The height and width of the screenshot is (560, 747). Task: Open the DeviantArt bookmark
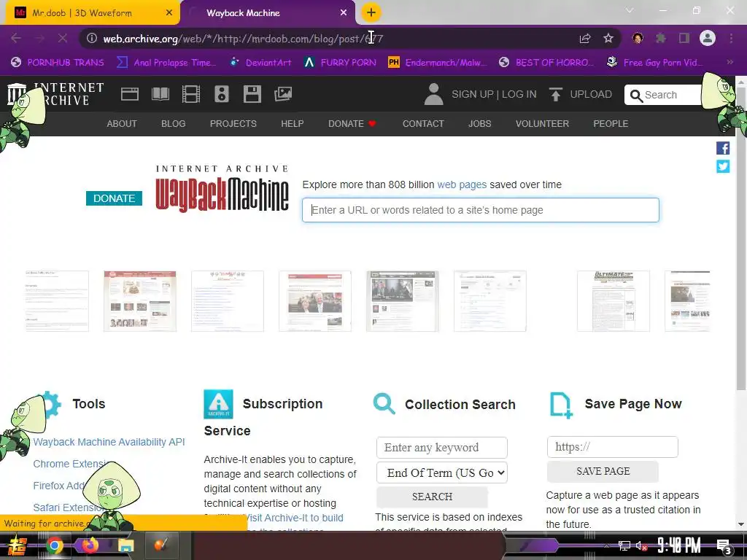[260, 63]
